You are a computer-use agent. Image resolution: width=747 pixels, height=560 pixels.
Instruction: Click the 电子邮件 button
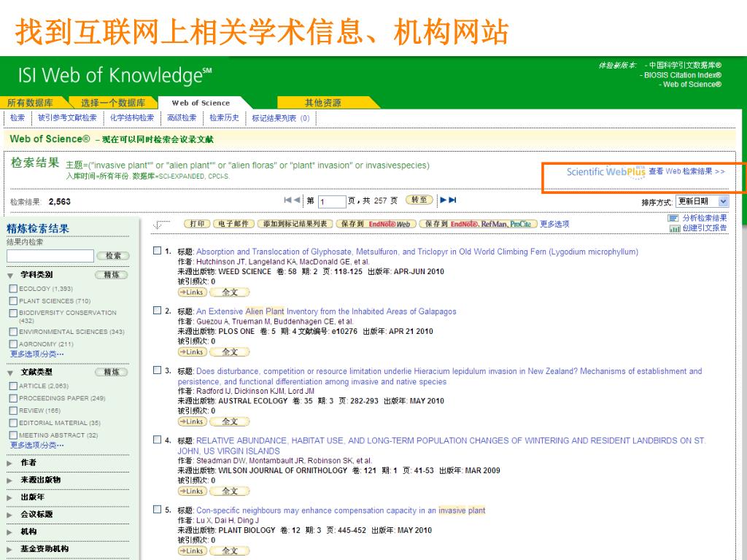[233, 224]
